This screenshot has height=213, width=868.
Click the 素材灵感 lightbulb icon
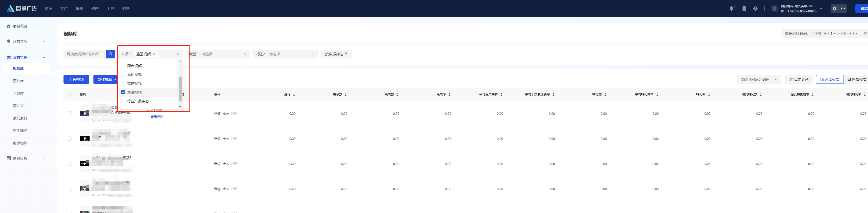point(9,41)
